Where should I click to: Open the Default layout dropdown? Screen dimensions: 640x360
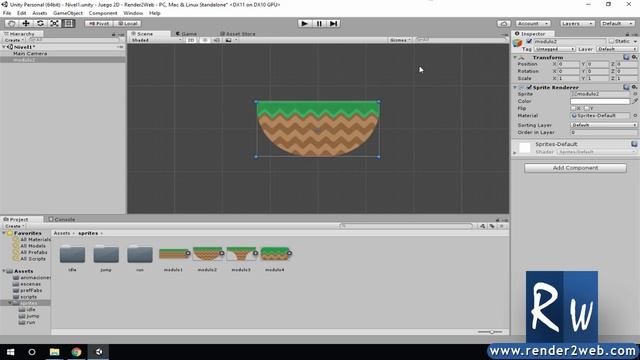617,24
